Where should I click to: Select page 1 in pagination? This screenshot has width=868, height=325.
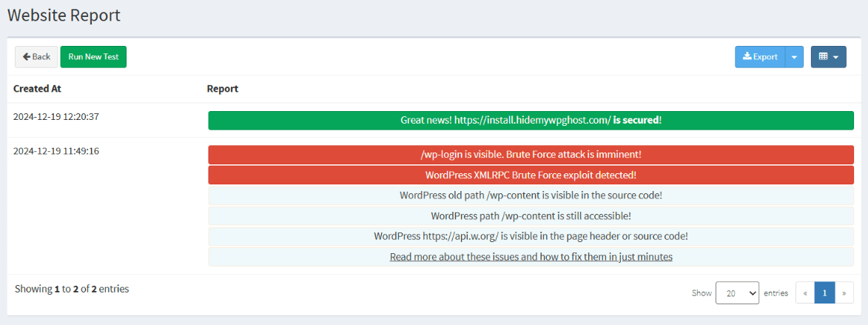pyautogui.click(x=824, y=293)
